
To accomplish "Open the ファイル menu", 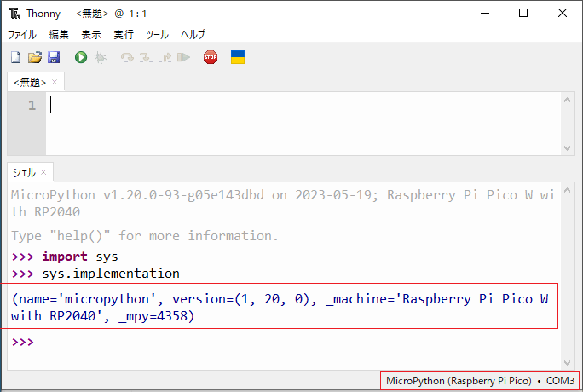I will pyautogui.click(x=22, y=35).
